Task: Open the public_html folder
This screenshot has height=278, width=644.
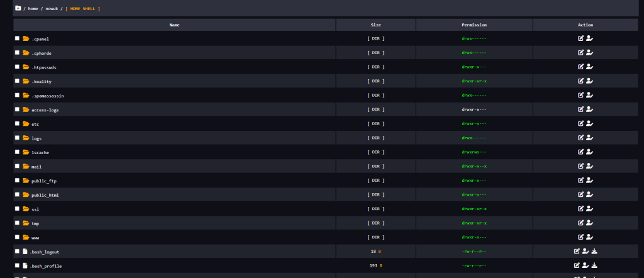Action: pyautogui.click(x=44, y=195)
